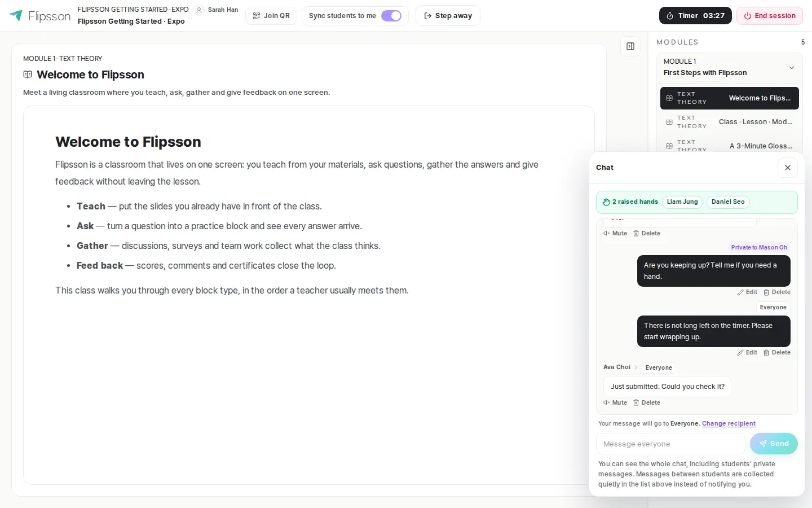Focus the 'Message everyone' input field
Viewport: 812px width, 508px height.
click(x=670, y=444)
